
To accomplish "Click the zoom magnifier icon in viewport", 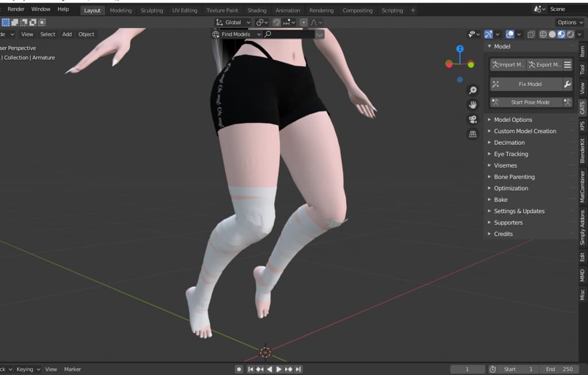I will [x=473, y=90].
